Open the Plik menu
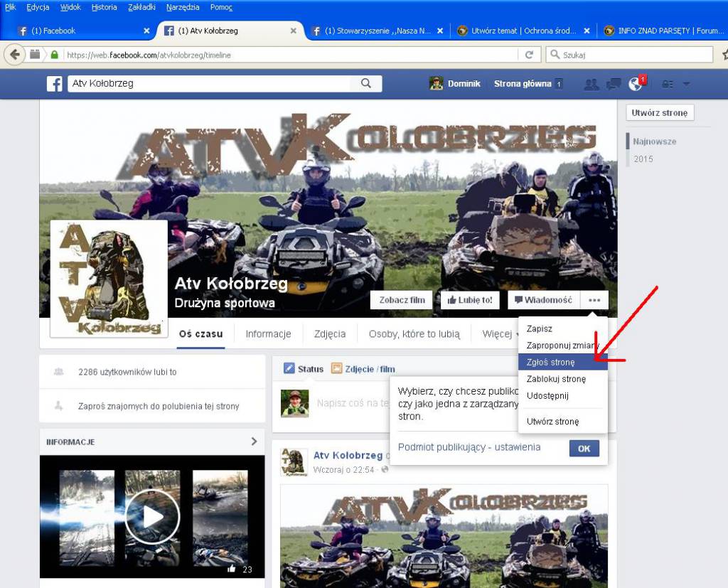The height and width of the screenshot is (588, 728). click(10, 7)
